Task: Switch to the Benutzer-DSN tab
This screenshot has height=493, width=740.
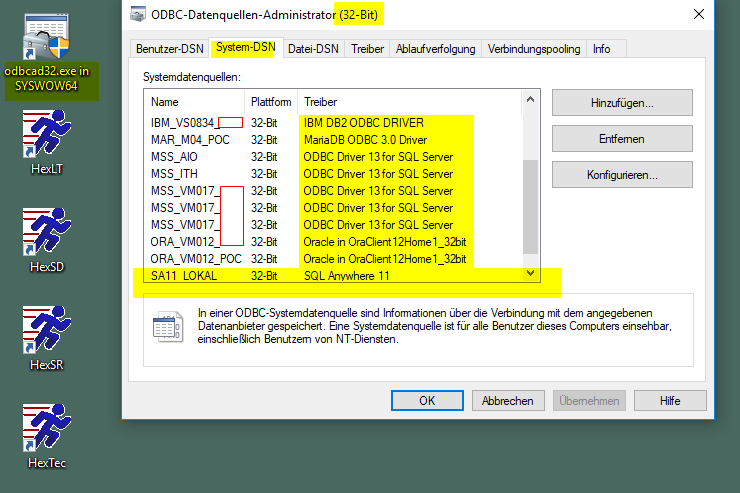Action: pos(169,49)
